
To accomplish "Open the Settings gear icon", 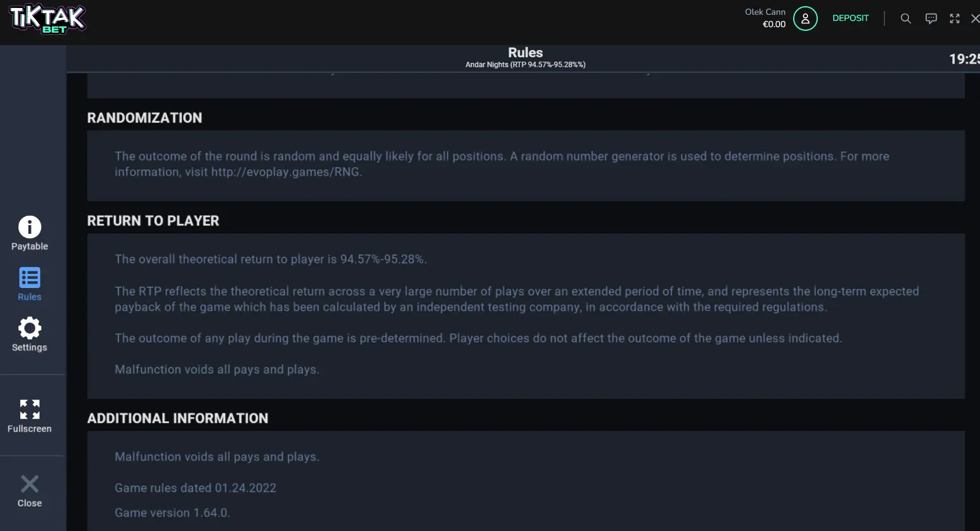I will tap(30, 328).
